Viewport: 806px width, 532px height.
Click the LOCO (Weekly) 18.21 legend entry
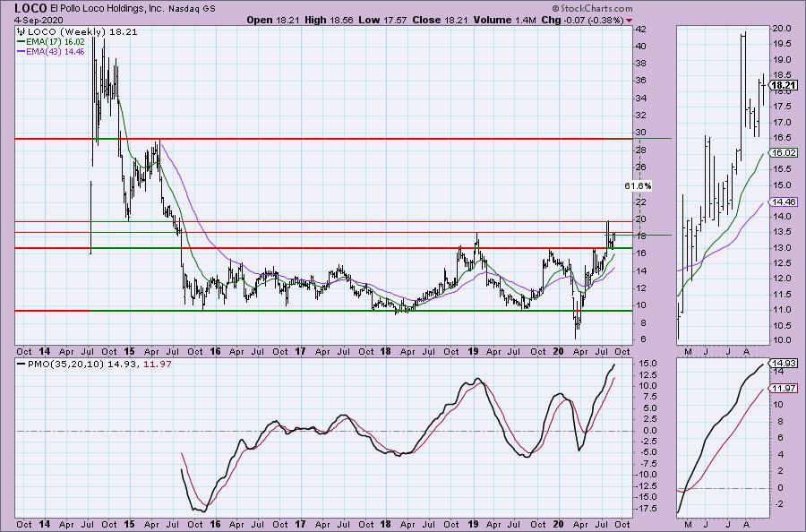click(78, 32)
